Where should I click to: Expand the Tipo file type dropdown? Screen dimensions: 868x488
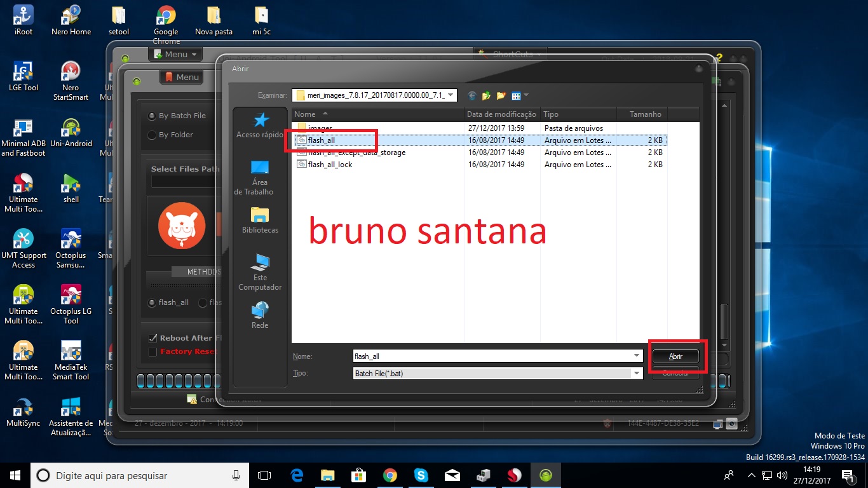point(637,373)
